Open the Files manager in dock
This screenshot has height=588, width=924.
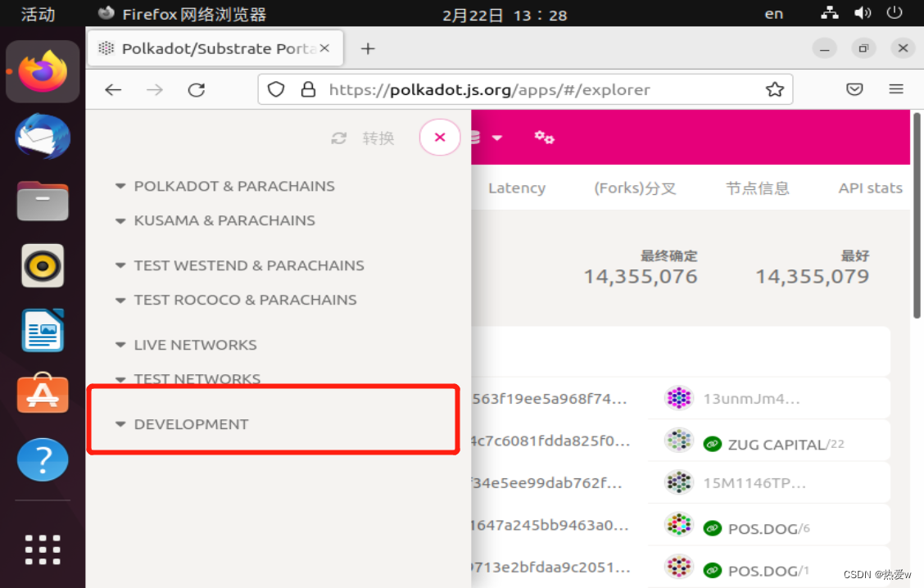pos(43,201)
